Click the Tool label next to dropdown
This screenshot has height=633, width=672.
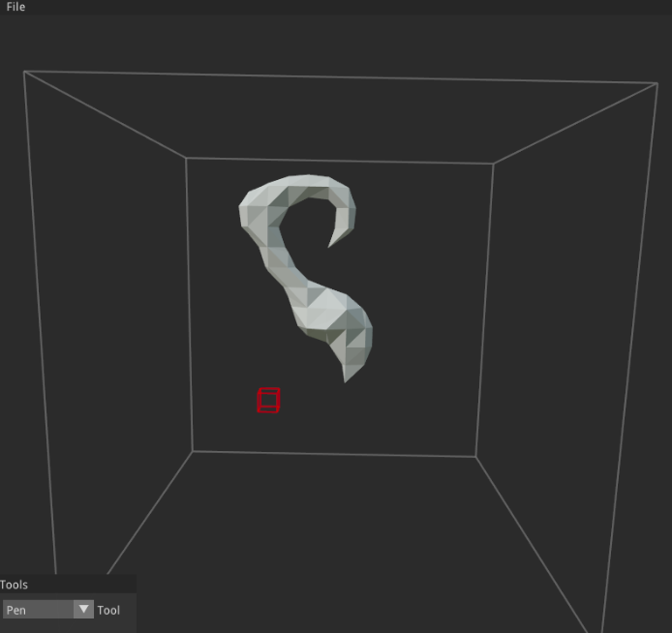click(x=108, y=610)
